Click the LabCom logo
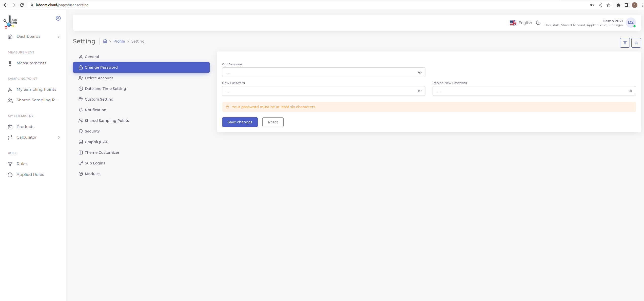This screenshot has width=644, height=301. (x=10, y=22)
